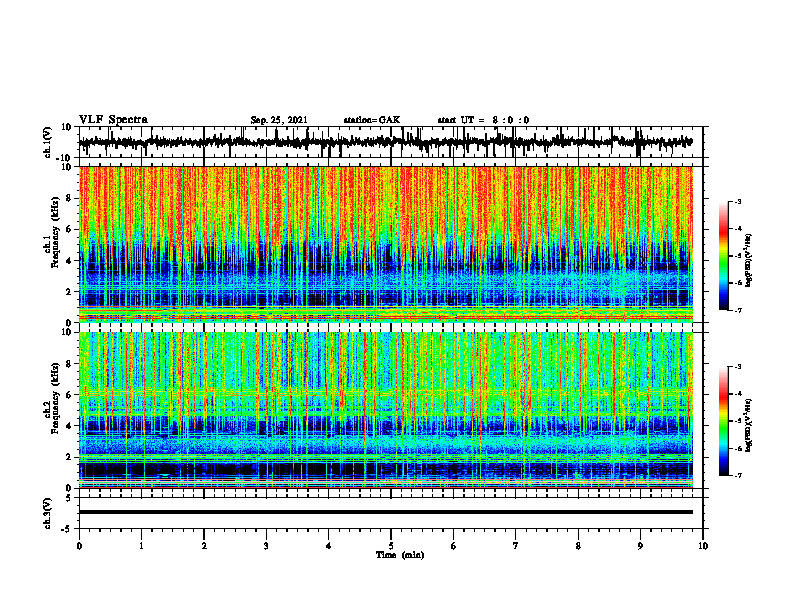Click the "ch.1(V)" axis label
Viewport: 792px width, 612px height.
(48, 142)
